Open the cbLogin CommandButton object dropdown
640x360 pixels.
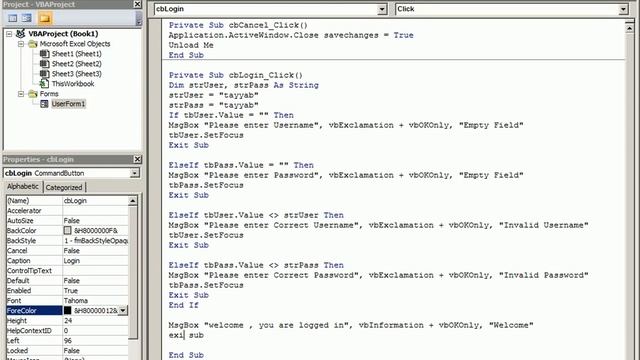pyautogui.click(x=135, y=173)
